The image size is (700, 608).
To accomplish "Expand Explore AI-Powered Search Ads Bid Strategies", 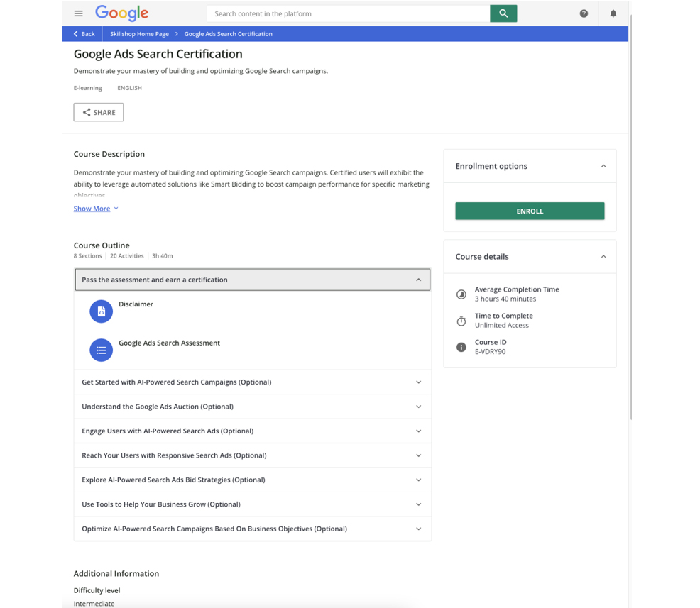I will tap(253, 480).
